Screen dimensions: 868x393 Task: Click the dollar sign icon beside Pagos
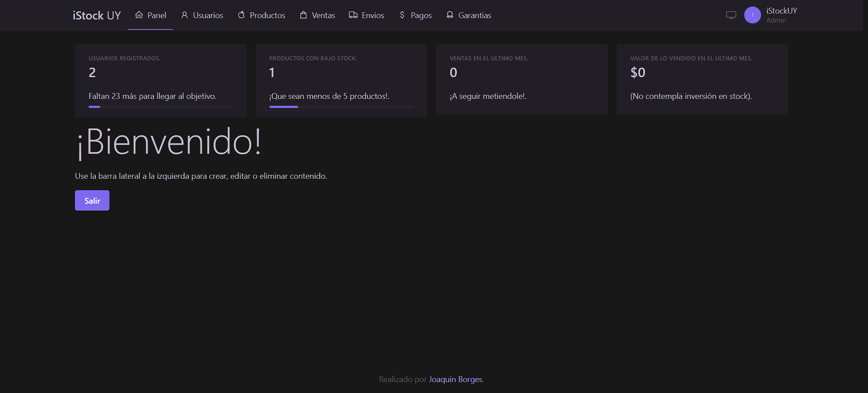(x=402, y=15)
